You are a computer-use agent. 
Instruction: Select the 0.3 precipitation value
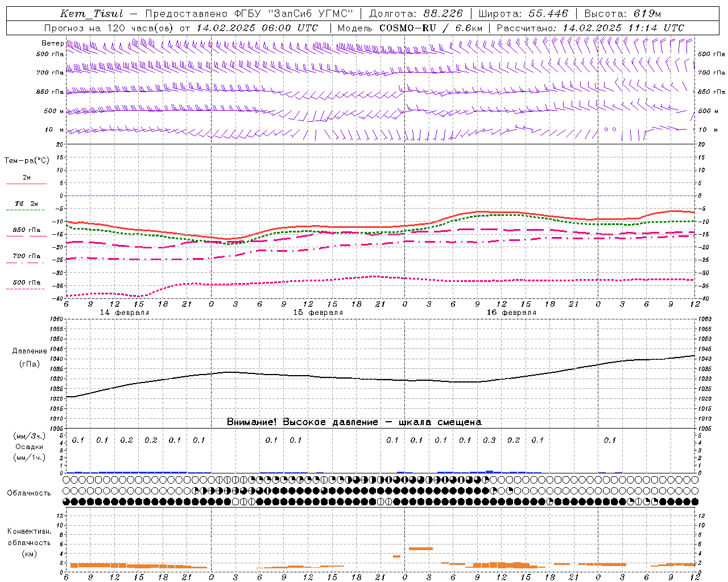(x=489, y=440)
